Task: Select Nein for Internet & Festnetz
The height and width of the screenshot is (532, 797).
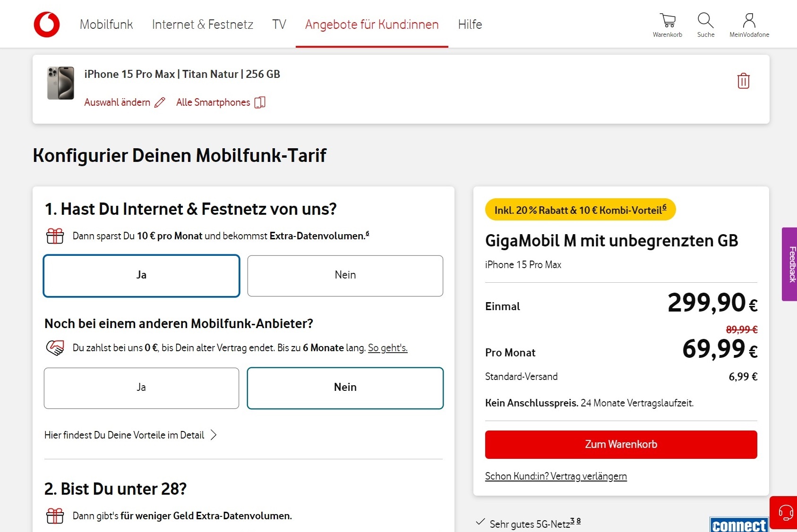Action: pyautogui.click(x=345, y=276)
